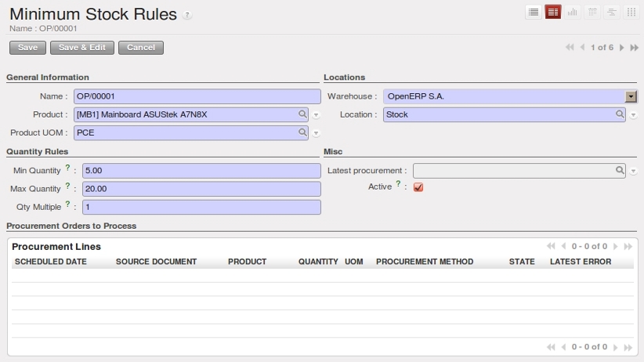The height and width of the screenshot is (362, 644).
Task: Switch to calendar view icon
Action: (592, 13)
